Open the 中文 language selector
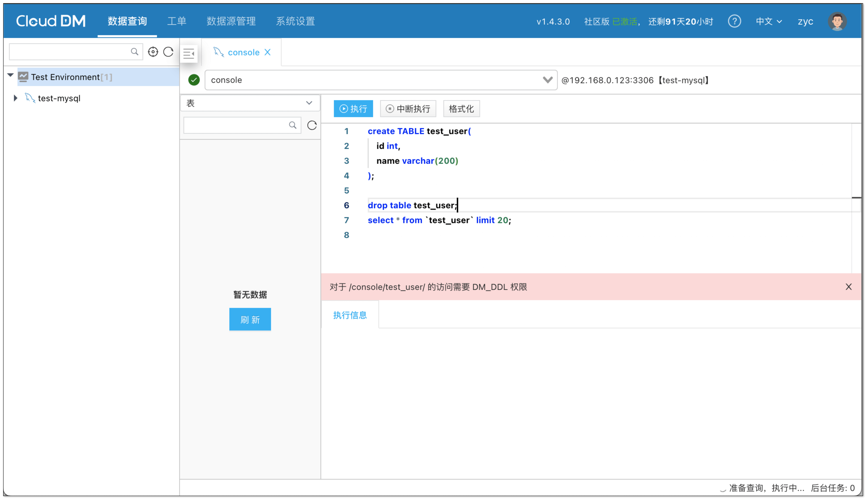Viewport: 868px width, 501px height. (x=769, y=21)
